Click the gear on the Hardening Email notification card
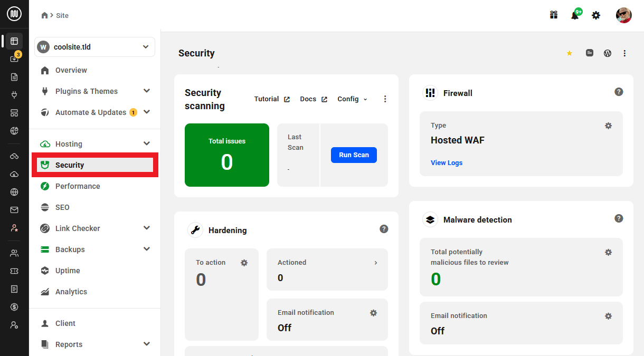Image resolution: width=644 pixels, height=356 pixels. tap(373, 313)
